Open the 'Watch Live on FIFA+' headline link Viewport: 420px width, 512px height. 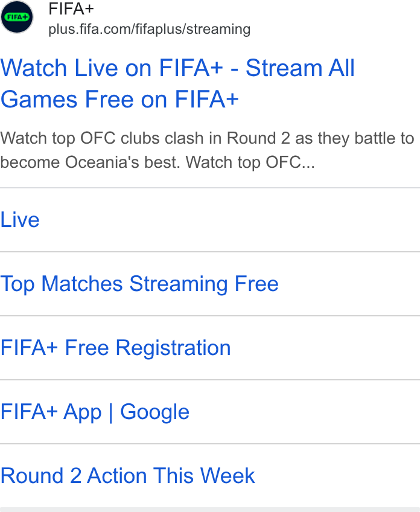coord(177,83)
